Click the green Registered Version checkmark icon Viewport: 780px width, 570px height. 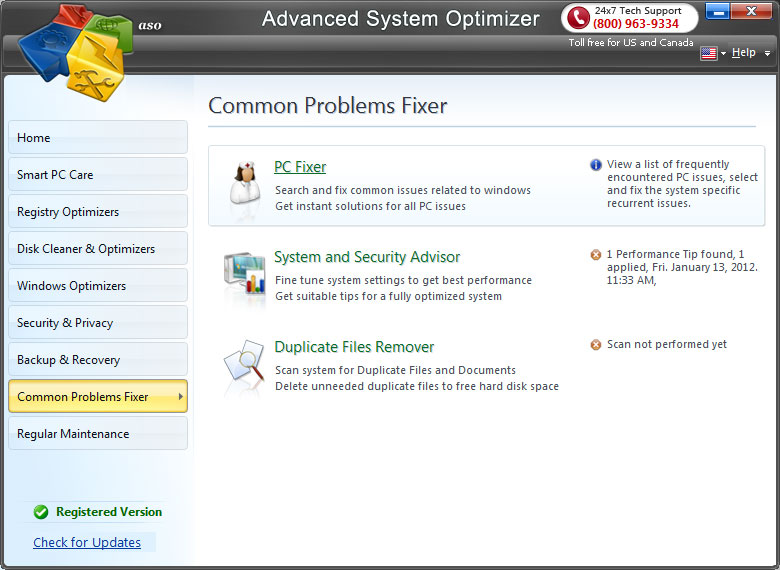coord(41,512)
